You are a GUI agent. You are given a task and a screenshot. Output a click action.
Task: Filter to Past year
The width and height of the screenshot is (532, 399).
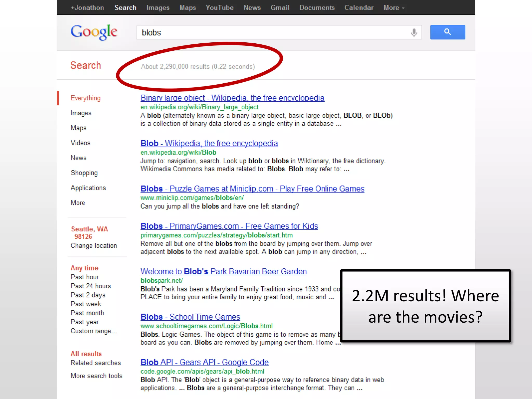[85, 322]
